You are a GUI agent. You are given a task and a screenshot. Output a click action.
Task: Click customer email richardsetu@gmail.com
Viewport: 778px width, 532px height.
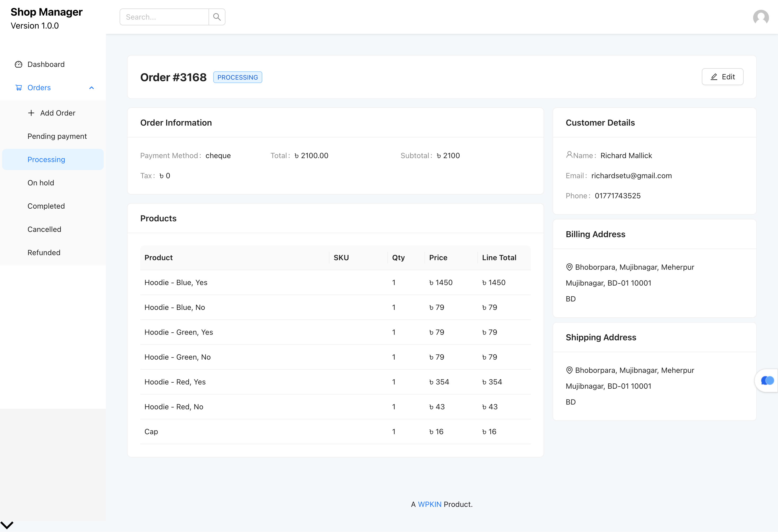(x=631, y=176)
